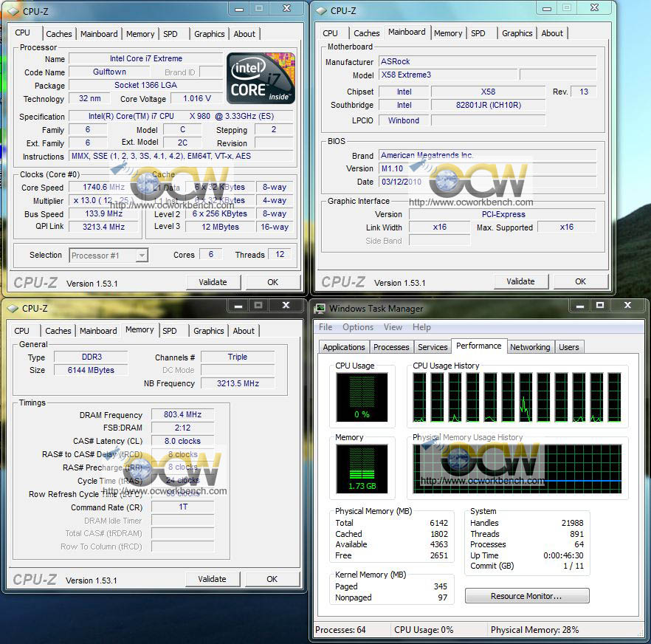This screenshot has width=651, height=644.
Task: Open Task Manager Help menu
Action: point(421,327)
